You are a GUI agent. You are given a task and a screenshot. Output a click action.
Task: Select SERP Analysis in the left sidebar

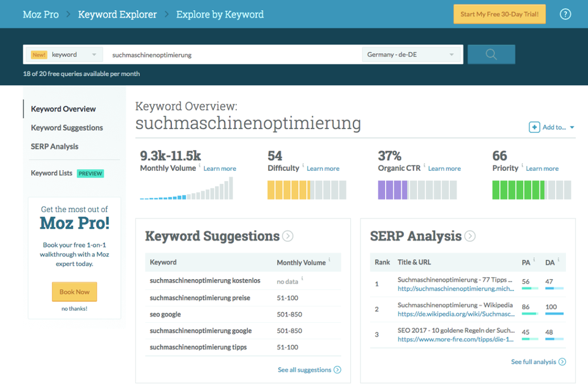click(55, 146)
